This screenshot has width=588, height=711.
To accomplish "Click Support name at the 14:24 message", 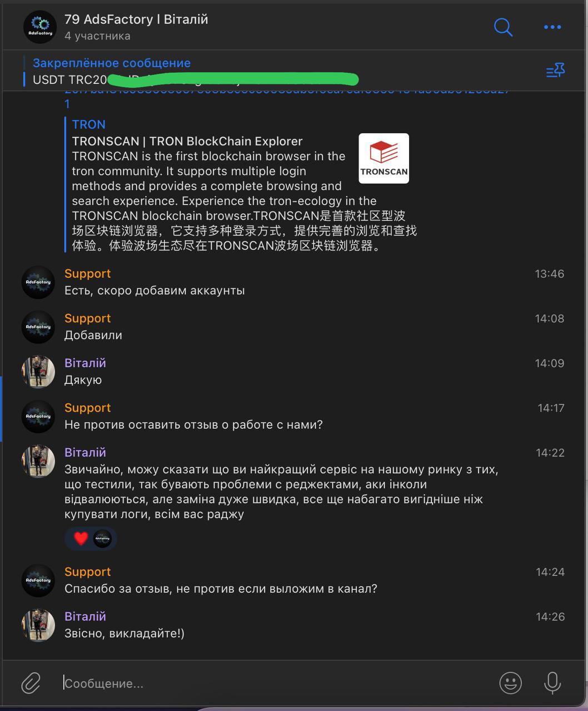I will click(x=87, y=572).
